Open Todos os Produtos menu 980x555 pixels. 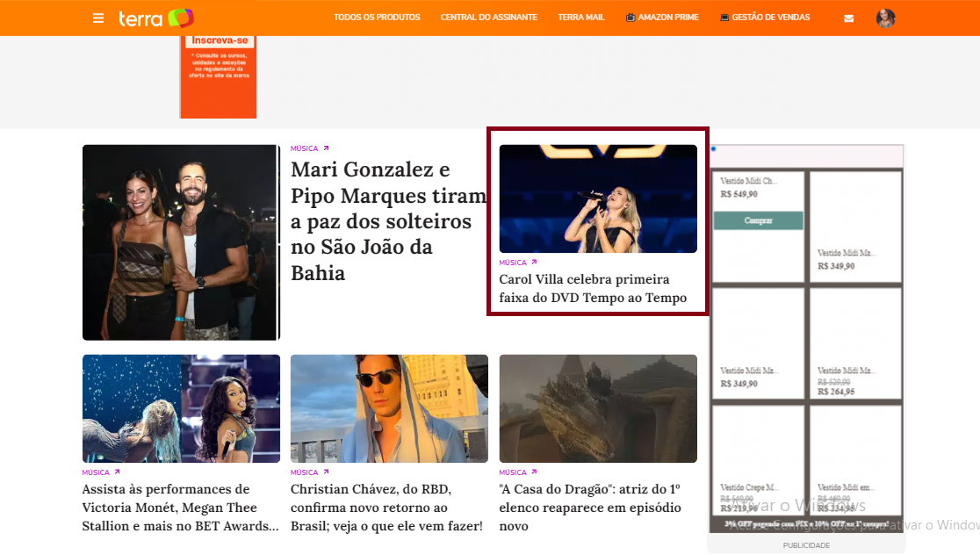377,18
